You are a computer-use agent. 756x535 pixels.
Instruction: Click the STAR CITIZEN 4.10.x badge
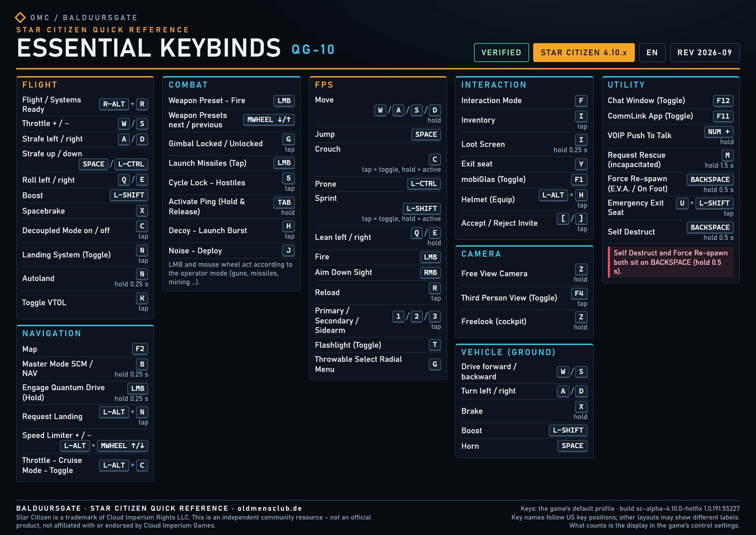584,53
